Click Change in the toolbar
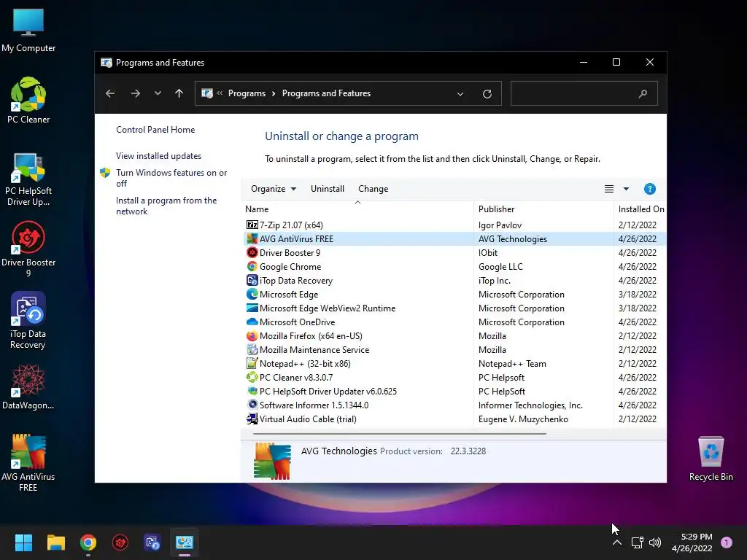 [x=373, y=189]
